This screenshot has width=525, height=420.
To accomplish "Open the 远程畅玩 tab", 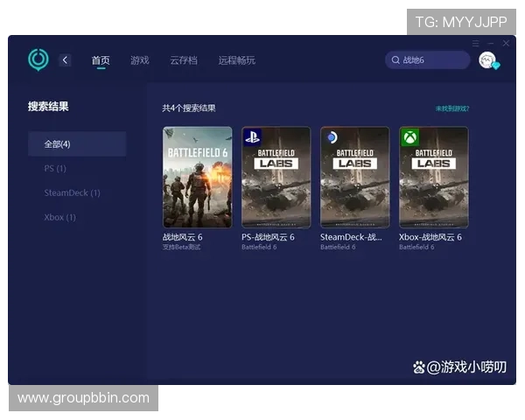I will click(237, 60).
